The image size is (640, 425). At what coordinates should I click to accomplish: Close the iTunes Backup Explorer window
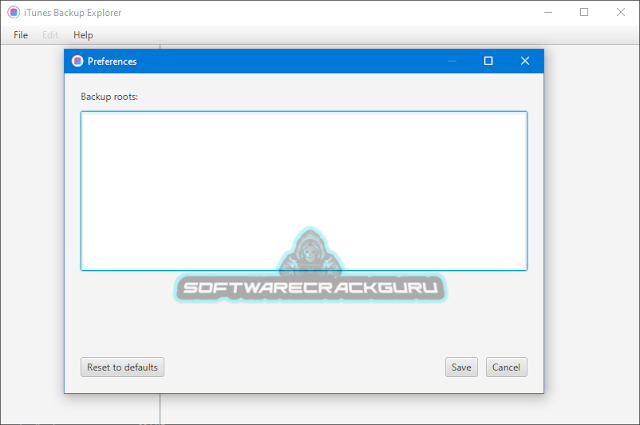click(x=621, y=12)
